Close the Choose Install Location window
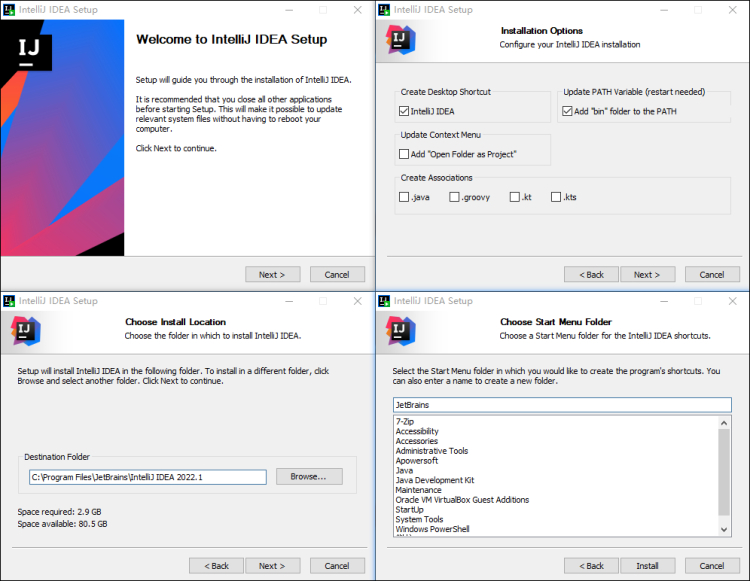The width and height of the screenshot is (750, 581). 357,301
